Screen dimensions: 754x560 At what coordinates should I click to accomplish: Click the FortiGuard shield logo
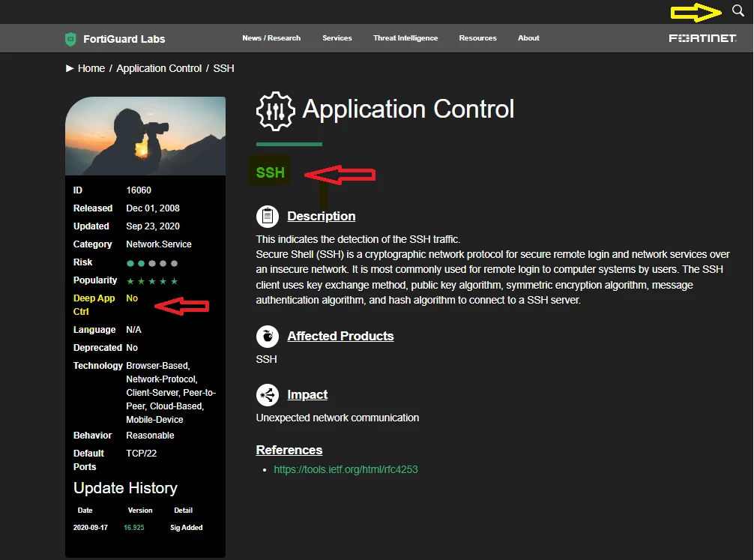point(70,39)
